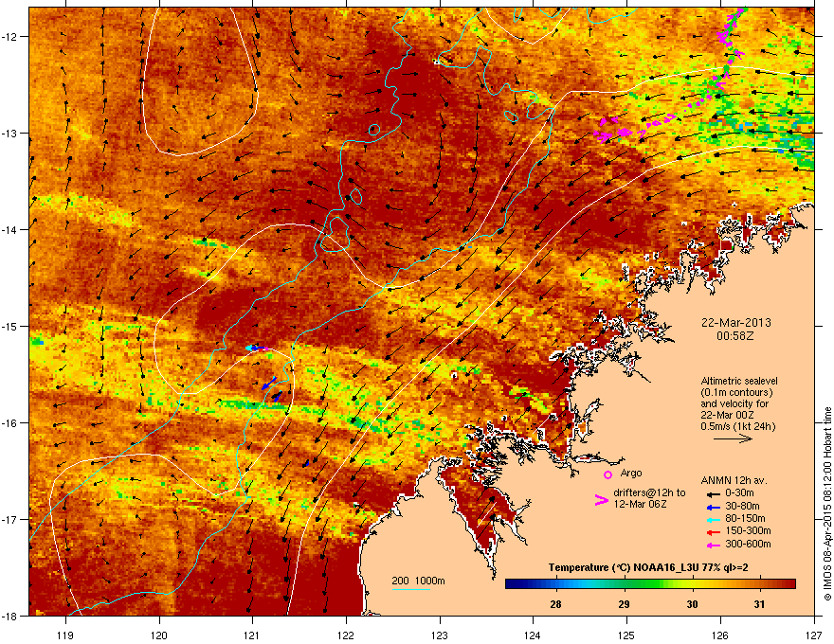Click the '200 1000m' isobath label text
This screenshot has height=644, width=834.
coord(418,581)
